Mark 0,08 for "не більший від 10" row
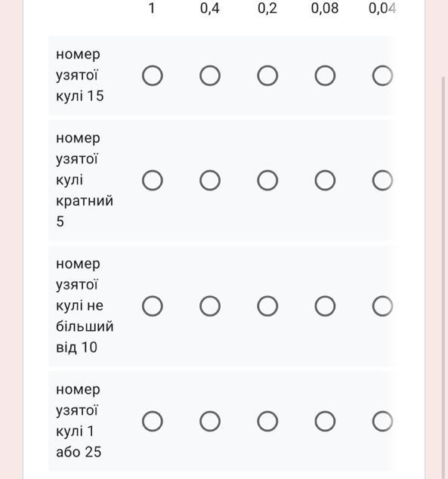The height and width of the screenshot is (479, 448). tap(325, 306)
